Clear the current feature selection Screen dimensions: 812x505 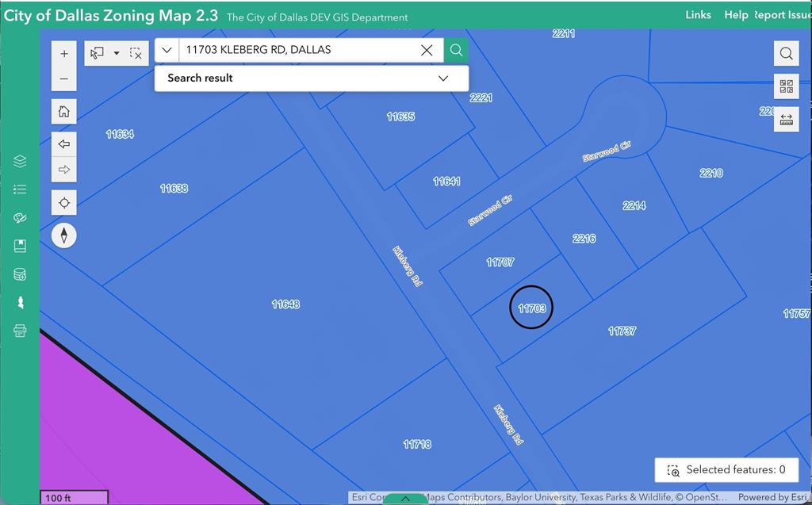(136, 53)
